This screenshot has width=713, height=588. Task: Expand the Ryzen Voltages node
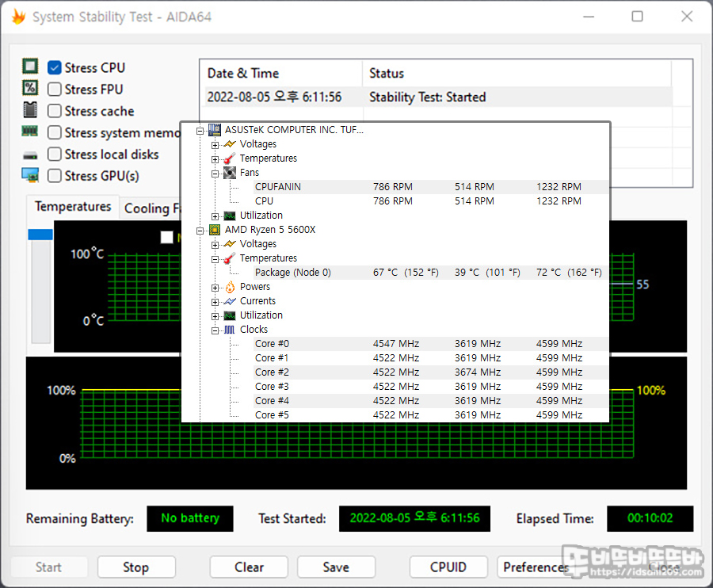point(215,245)
